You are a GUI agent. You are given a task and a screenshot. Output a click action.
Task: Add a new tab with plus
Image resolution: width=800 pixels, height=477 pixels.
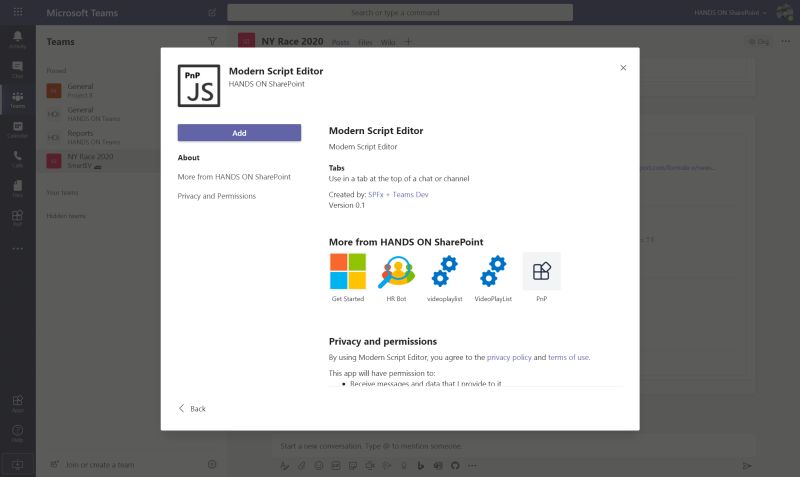408,42
